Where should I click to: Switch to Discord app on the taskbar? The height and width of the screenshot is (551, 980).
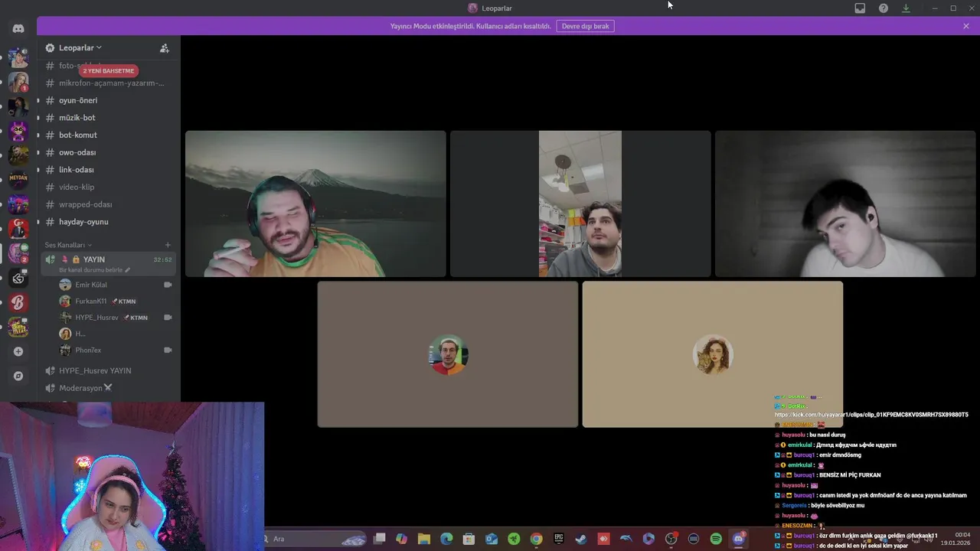point(739,539)
